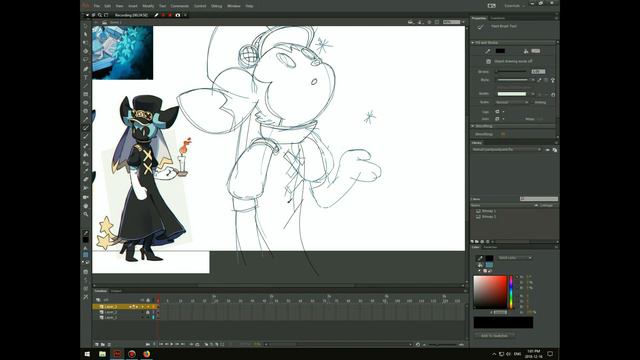Click the New Folder icon below timeline layers

click(102, 344)
